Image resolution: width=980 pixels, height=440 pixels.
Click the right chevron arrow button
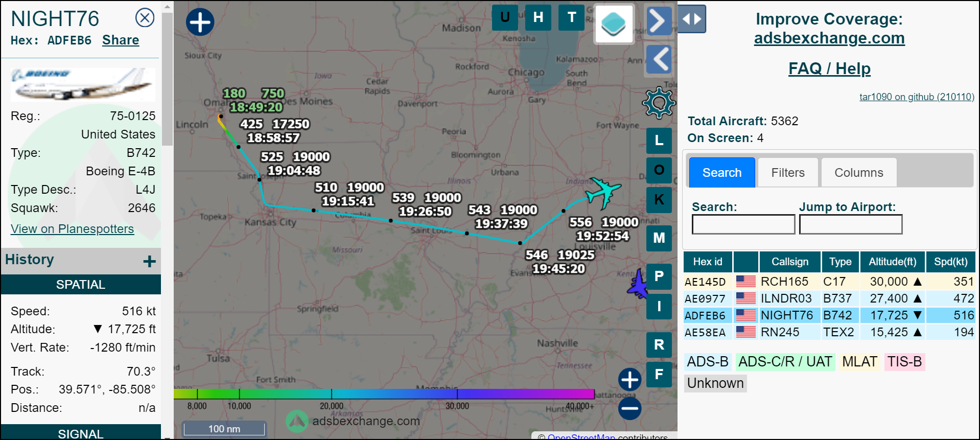pos(659,21)
